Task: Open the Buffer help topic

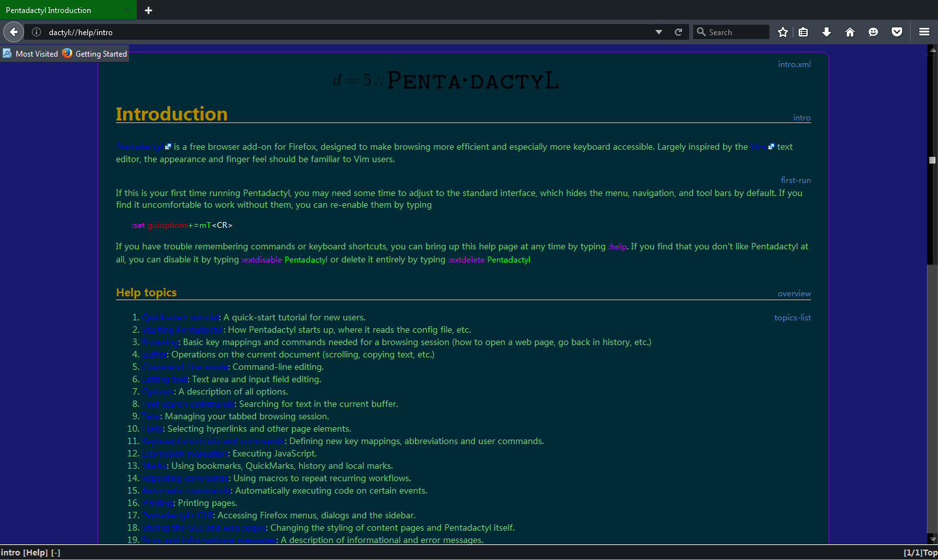Action: (x=154, y=355)
